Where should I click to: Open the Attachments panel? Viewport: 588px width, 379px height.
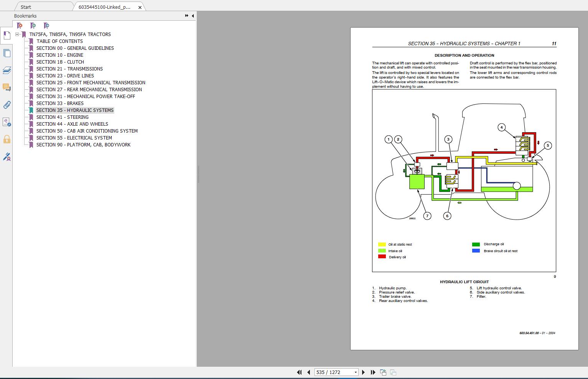click(7, 105)
